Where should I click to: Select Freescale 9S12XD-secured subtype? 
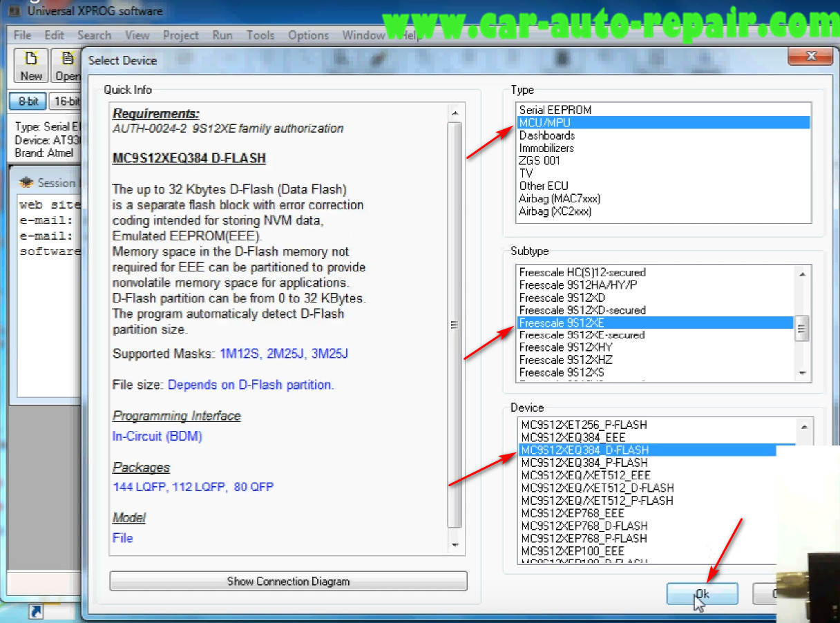pyautogui.click(x=655, y=310)
